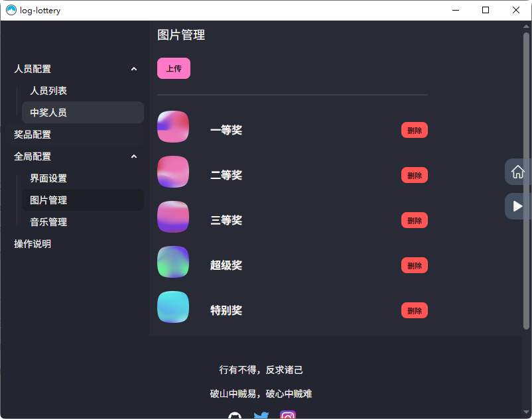Open the GitHub icon at the bottom
Screen dimensions: 532x419
[235, 416]
